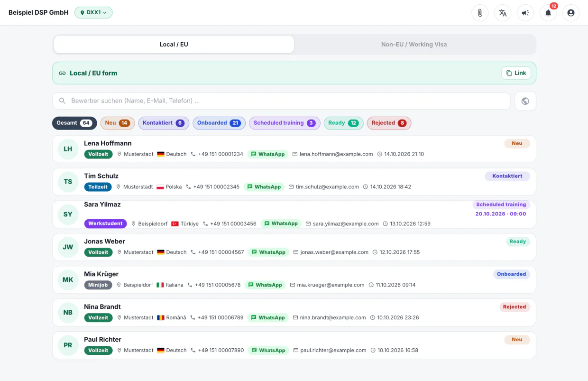Screen dimensions: 588x381
Task: Click the chain link icon in form banner
Action: coord(62,73)
